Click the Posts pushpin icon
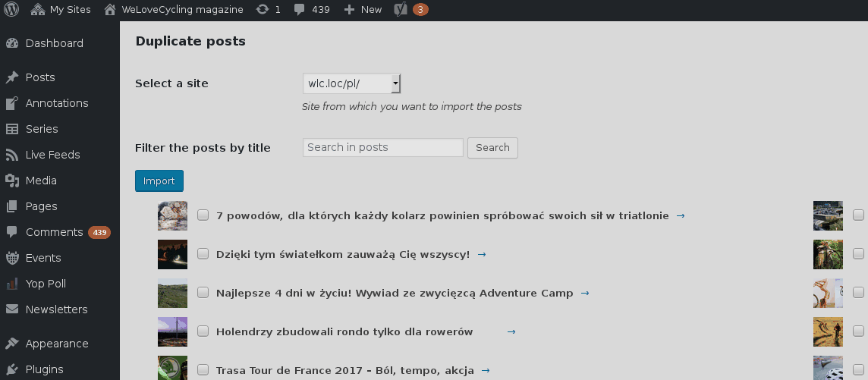 point(12,77)
